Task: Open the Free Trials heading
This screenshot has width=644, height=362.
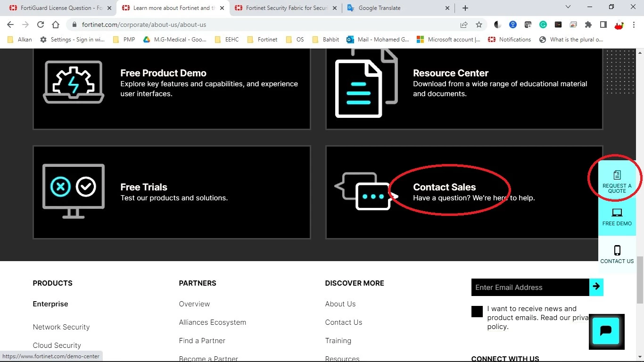Action: click(x=144, y=187)
